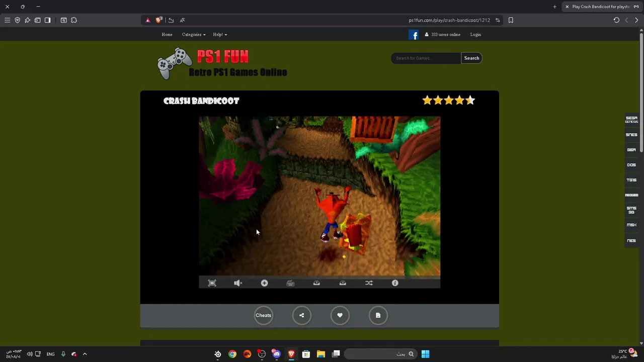
Task: Open the Windows Start button
Action: [425, 354]
